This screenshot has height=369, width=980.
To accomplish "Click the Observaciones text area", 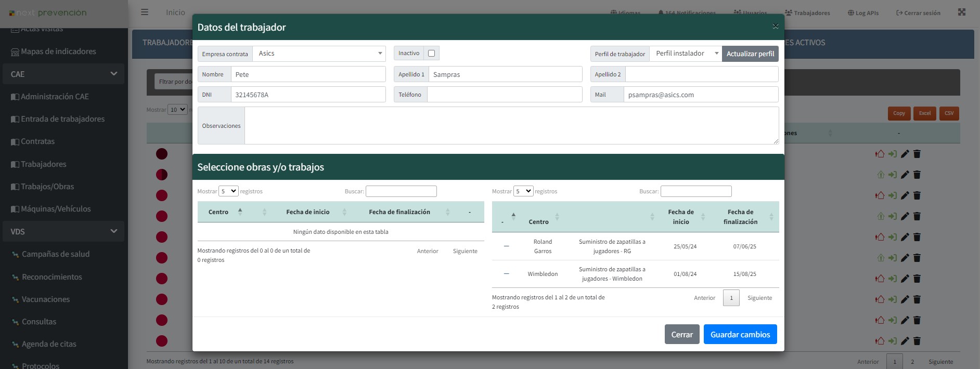I will [x=512, y=125].
